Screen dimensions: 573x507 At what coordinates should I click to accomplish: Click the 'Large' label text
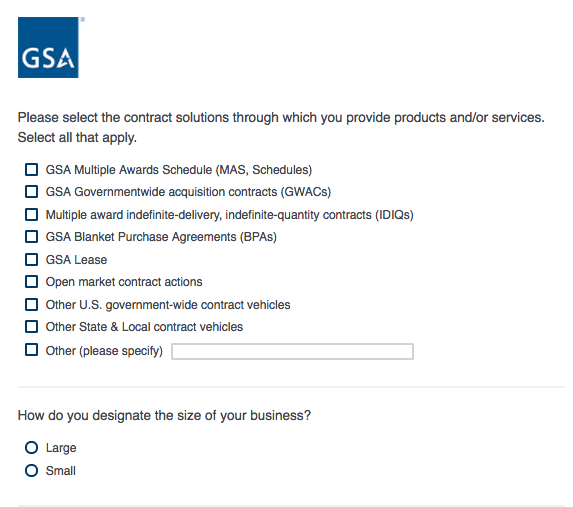pyautogui.click(x=61, y=448)
